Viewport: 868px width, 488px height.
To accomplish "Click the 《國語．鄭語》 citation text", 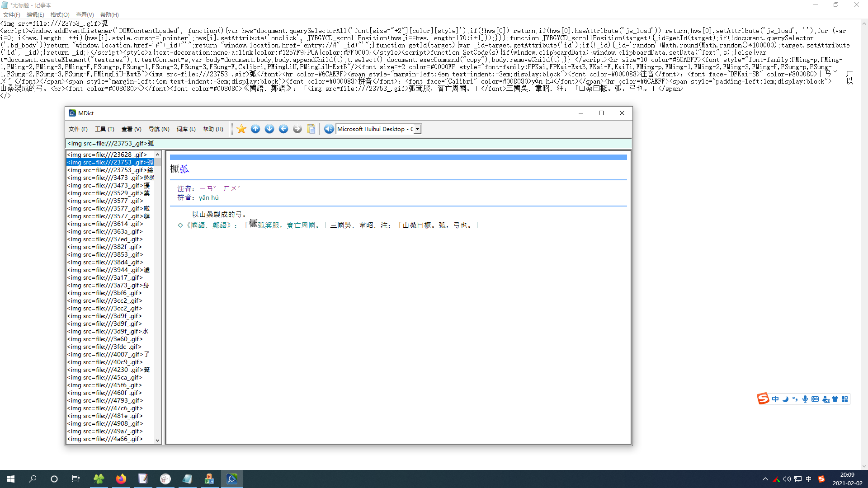I will pyautogui.click(x=209, y=225).
